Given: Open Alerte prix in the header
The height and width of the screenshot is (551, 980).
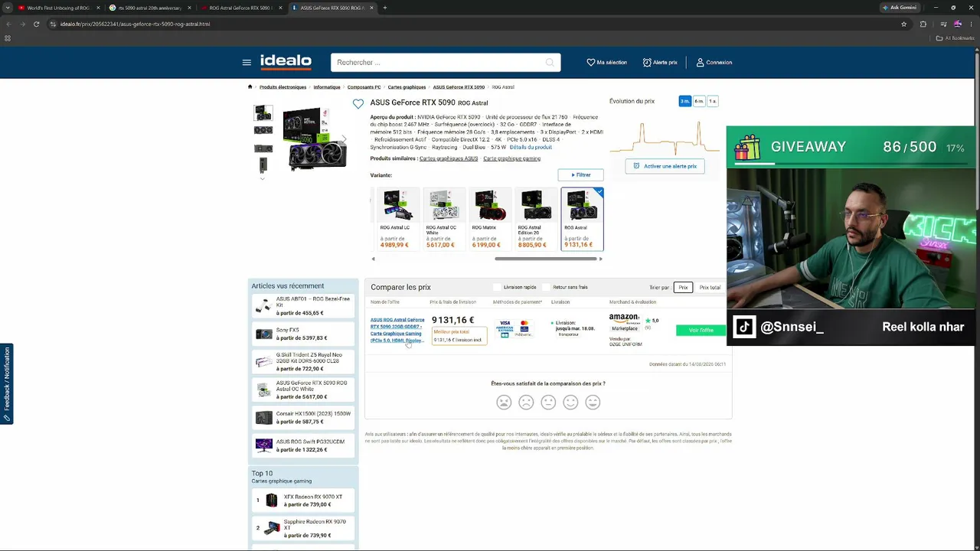Looking at the screenshot, I should (x=660, y=63).
